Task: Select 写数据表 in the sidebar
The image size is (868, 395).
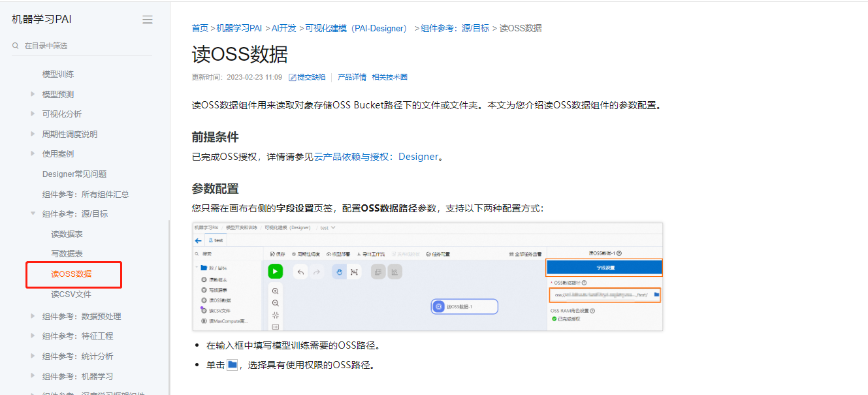Action: point(67,253)
